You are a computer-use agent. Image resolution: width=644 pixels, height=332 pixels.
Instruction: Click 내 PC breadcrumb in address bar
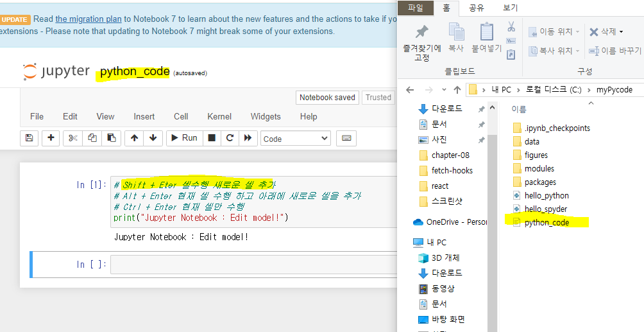[501, 90]
